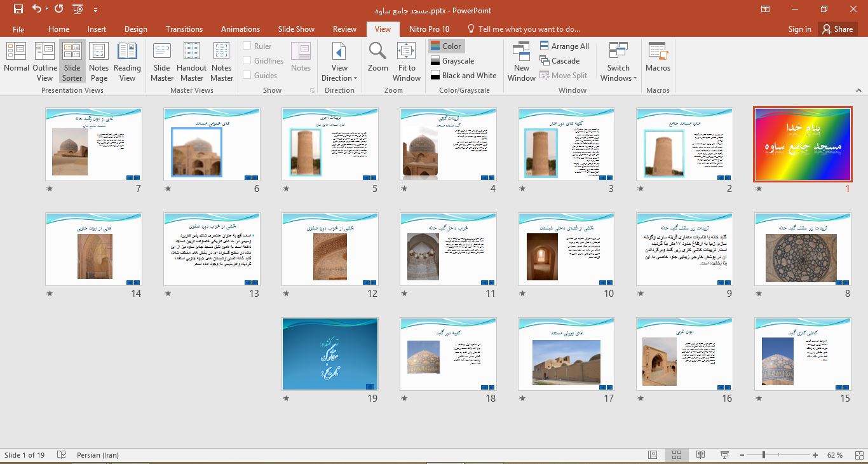
Task: Click Cascade windows option
Action: tap(560, 61)
